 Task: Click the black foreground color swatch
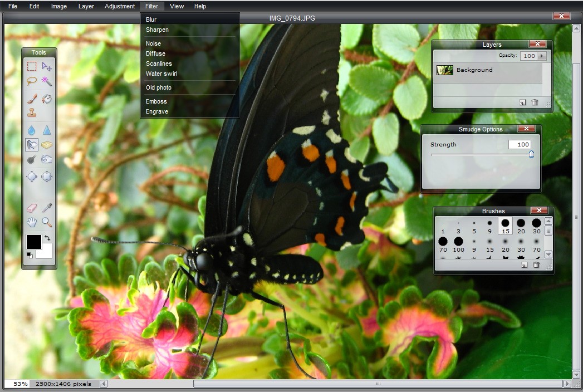(x=33, y=242)
